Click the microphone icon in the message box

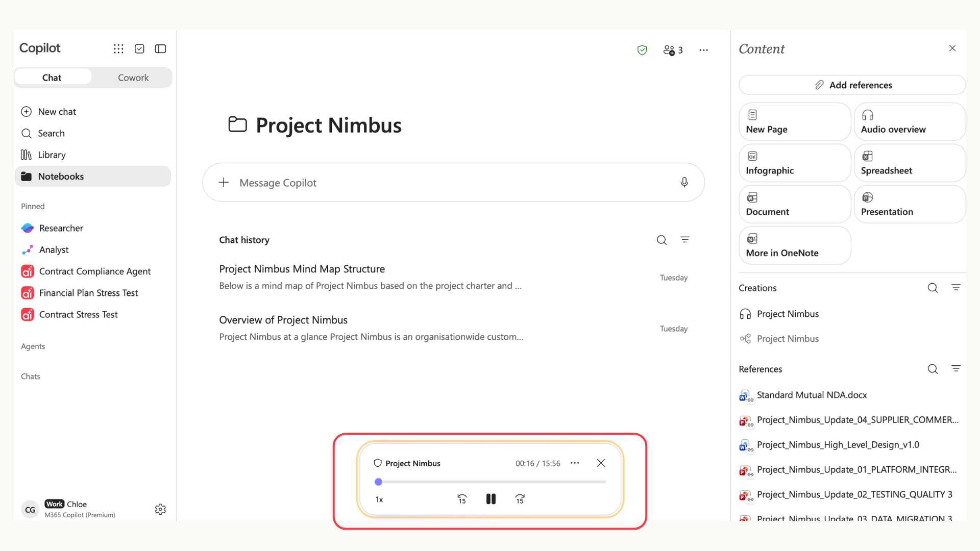(x=684, y=182)
